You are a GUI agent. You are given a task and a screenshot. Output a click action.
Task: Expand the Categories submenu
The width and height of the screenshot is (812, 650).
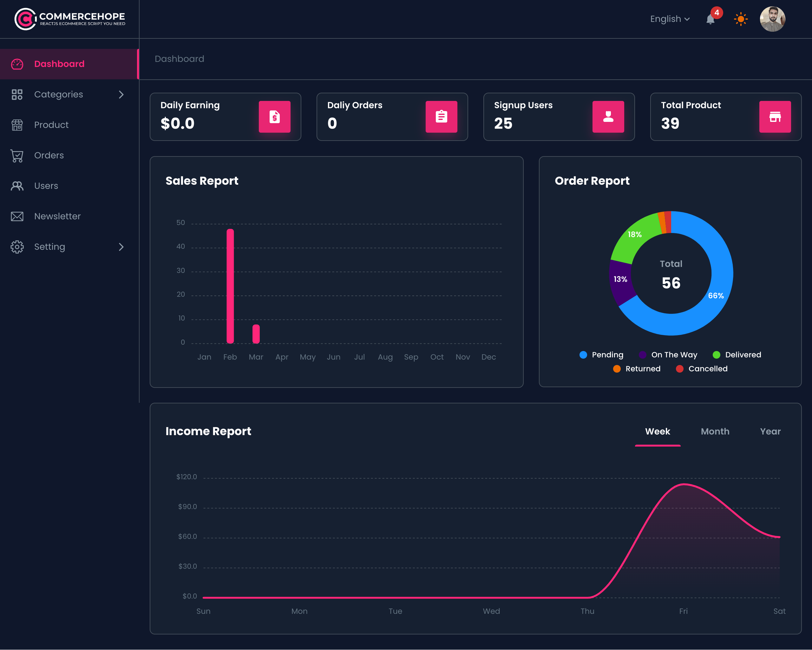tap(121, 95)
